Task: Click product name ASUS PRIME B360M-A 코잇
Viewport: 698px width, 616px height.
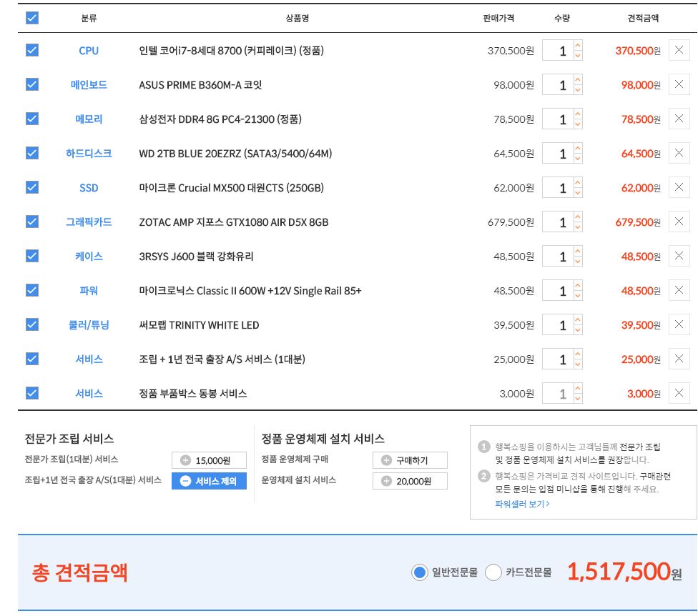Action: (200, 85)
